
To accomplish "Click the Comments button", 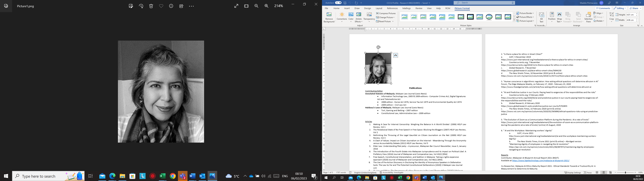I will [603, 8].
